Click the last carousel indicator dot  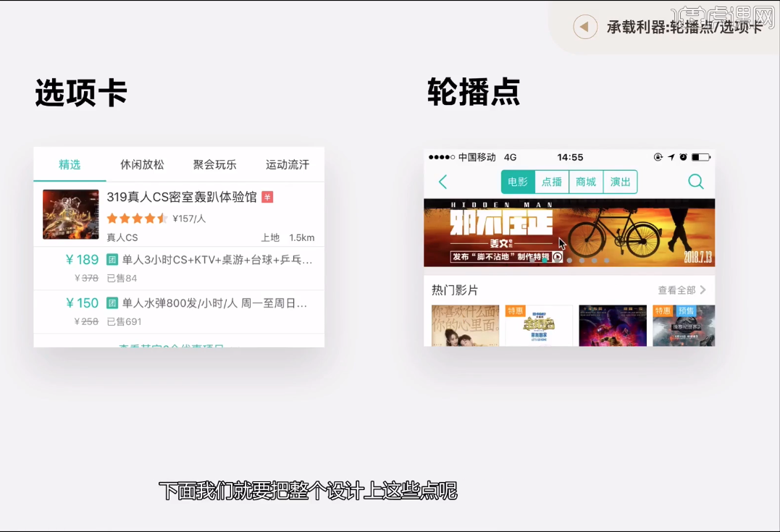(x=606, y=260)
